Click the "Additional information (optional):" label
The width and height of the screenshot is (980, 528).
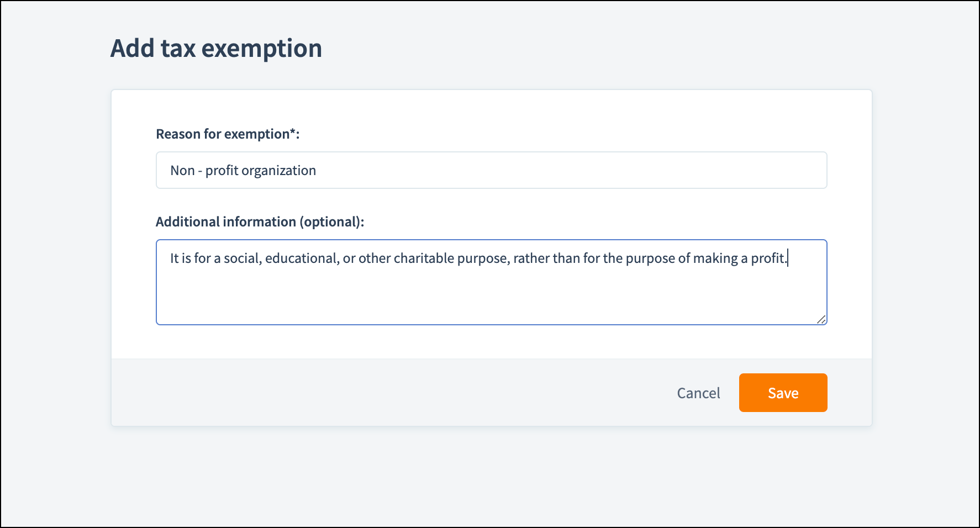(x=260, y=222)
